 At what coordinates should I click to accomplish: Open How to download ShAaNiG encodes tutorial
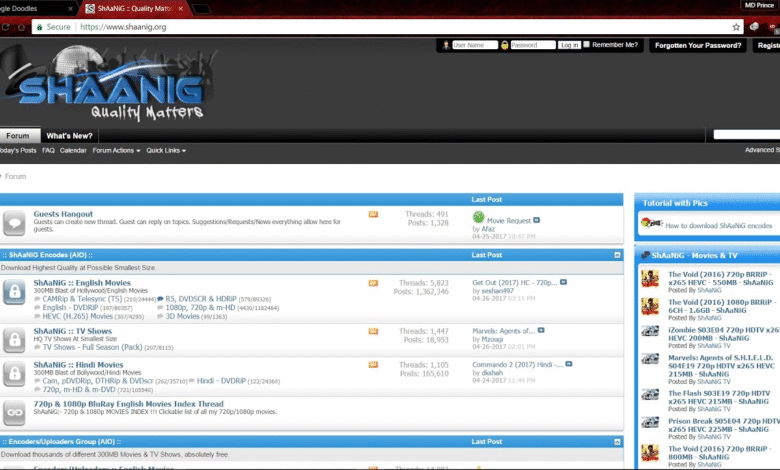[x=718, y=225]
